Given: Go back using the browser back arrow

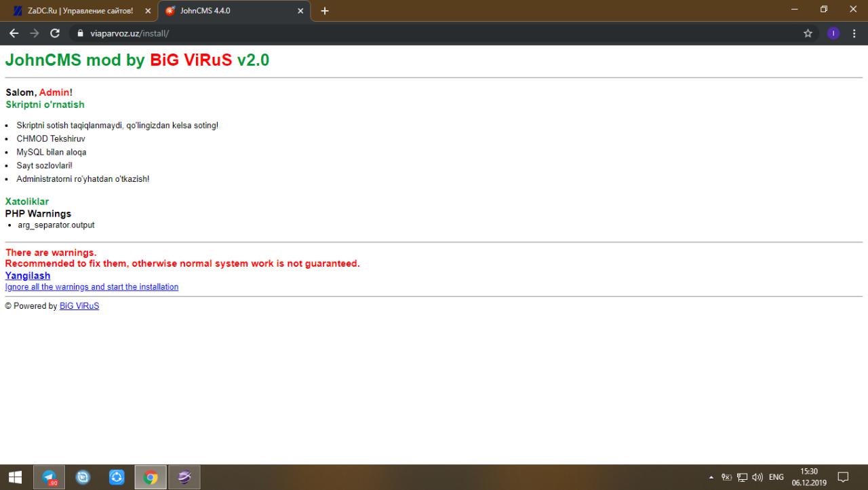Looking at the screenshot, I should [14, 33].
